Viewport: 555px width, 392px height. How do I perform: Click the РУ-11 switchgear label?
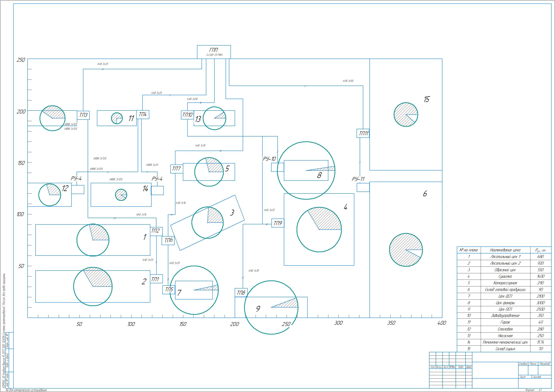click(358, 179)
